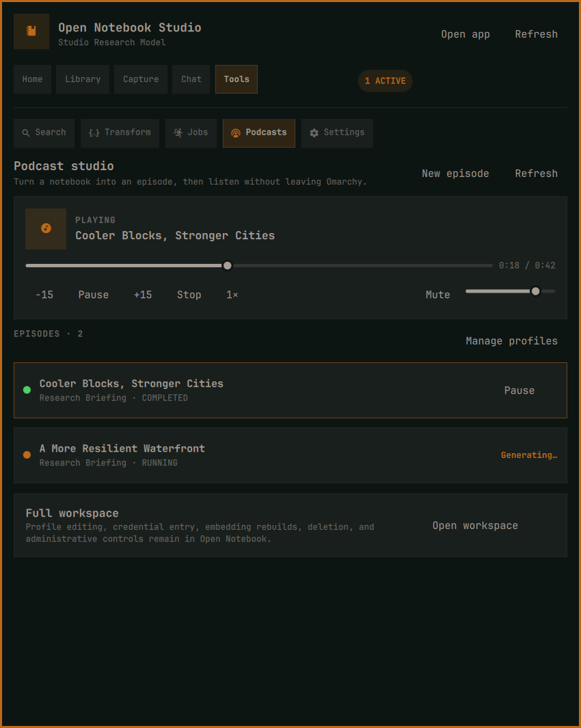Click Refresh in the Podcast studio section
The height and width of the screenshot is (728, 581).
(536, 174)
